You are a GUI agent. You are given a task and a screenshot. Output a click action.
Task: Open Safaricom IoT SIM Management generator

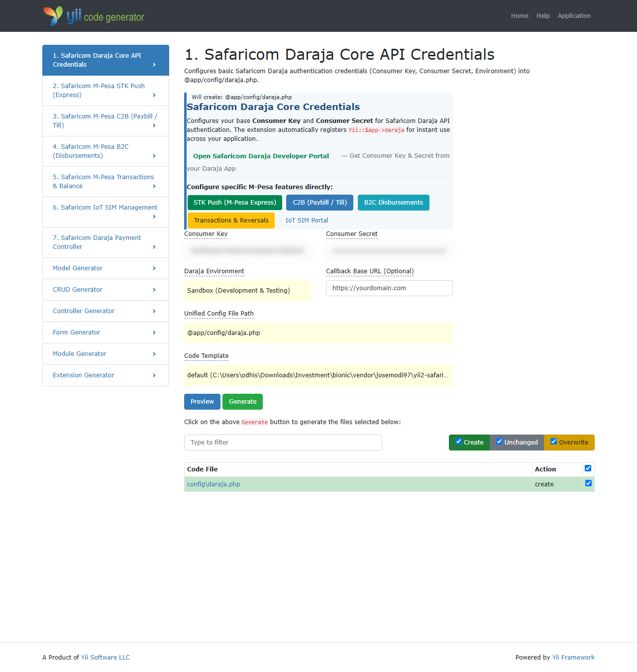pyautogui.click(x=106, y=212)
